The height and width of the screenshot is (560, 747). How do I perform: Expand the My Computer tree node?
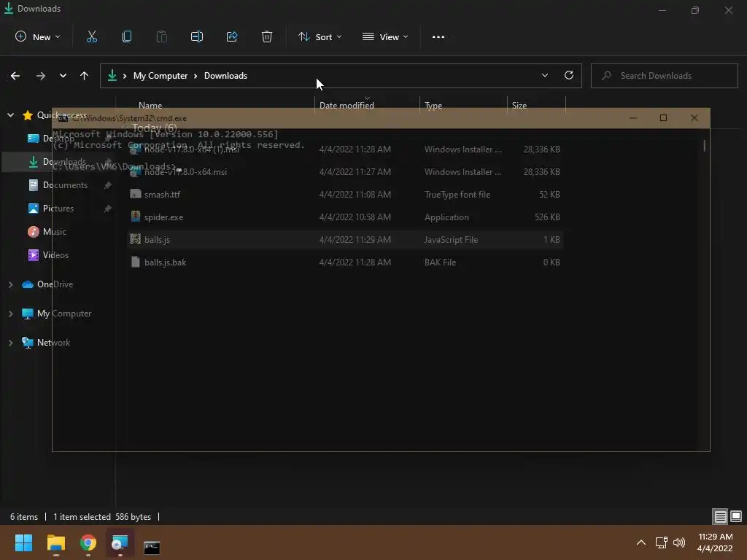(x=10, y=314)
